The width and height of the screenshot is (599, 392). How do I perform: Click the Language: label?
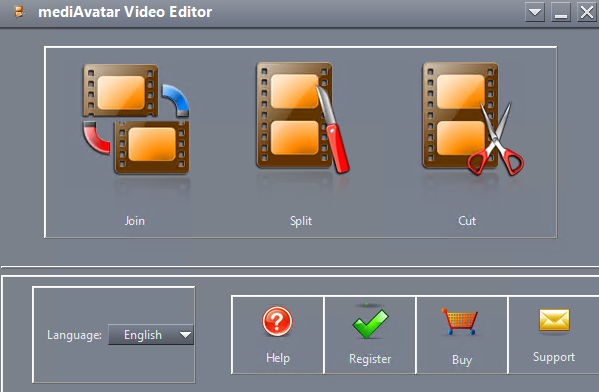point(74,335)
